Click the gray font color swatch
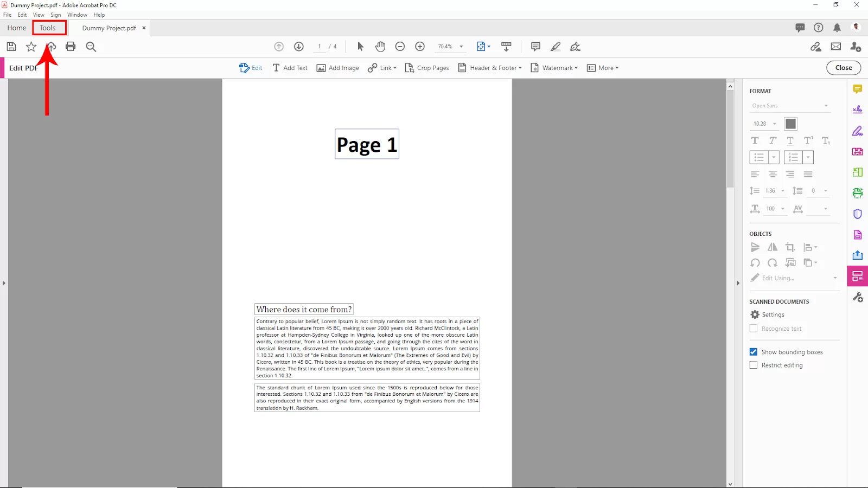 click(x=791, y=124)
